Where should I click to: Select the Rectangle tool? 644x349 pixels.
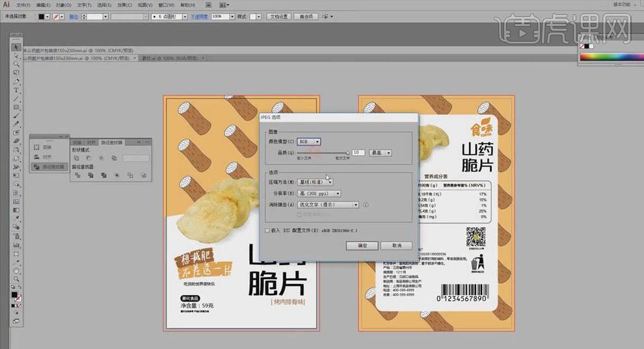(16, 107)
